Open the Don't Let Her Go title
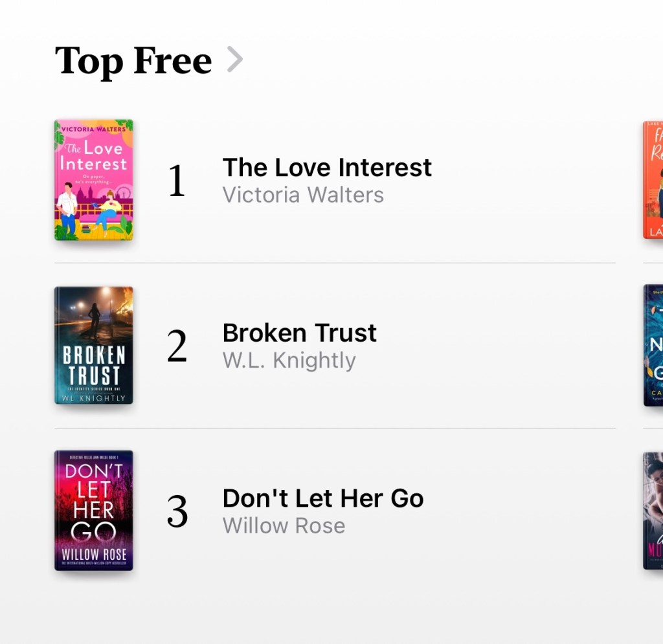The width and height of the screenshot is (663, 644). click(322, 498)
